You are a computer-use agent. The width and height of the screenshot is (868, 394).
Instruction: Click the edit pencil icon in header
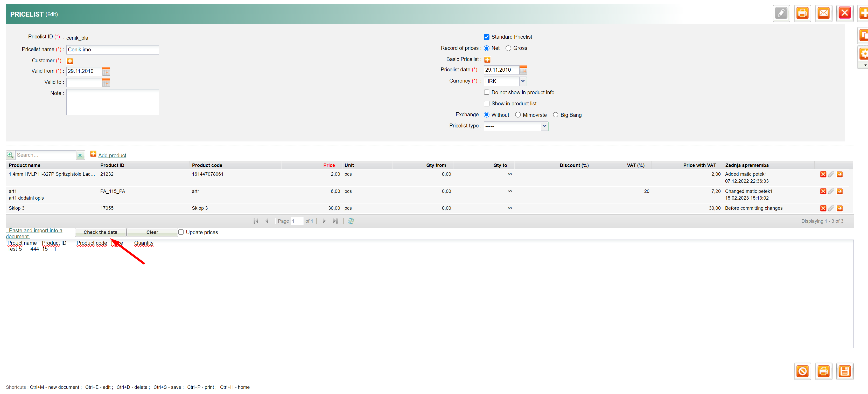click(x=781, y=13)
